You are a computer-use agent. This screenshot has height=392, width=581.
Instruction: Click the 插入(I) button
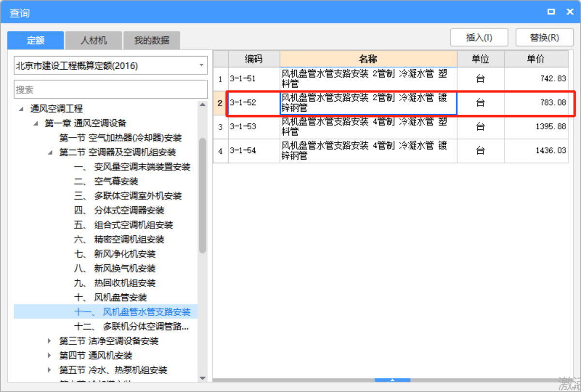pyautogui.click(x=479, y=38)
